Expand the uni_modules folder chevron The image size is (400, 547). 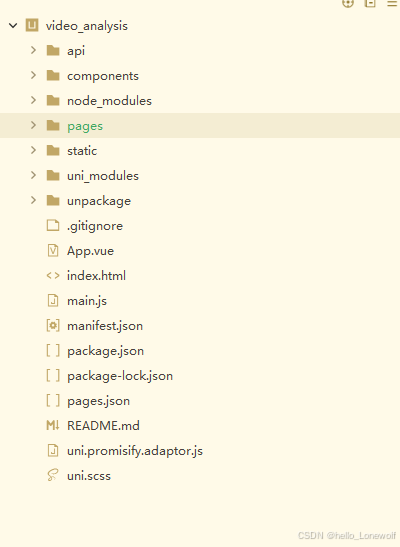point(33,175)
